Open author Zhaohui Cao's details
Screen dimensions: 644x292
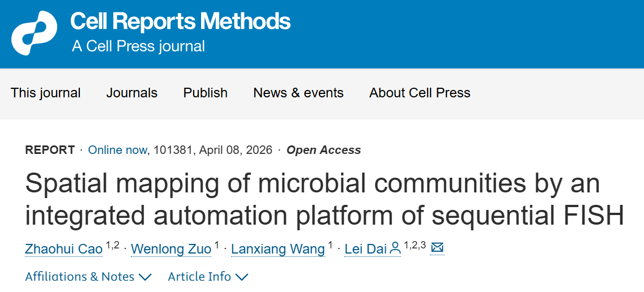click(x=64, y=248)
